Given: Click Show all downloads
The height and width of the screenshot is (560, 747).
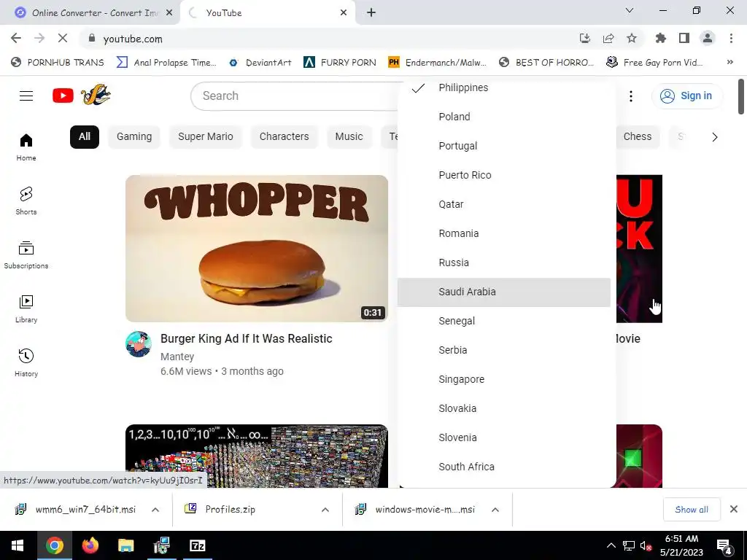Looking at the screenshot, I should point(692,510).
